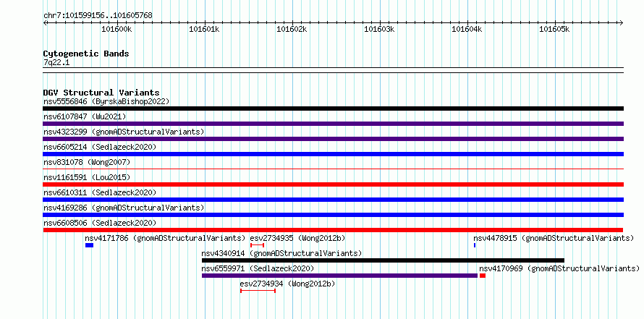
Task: Click the 101605k ruler tick label
Action: pyautogui.click(x=554, y=29)
